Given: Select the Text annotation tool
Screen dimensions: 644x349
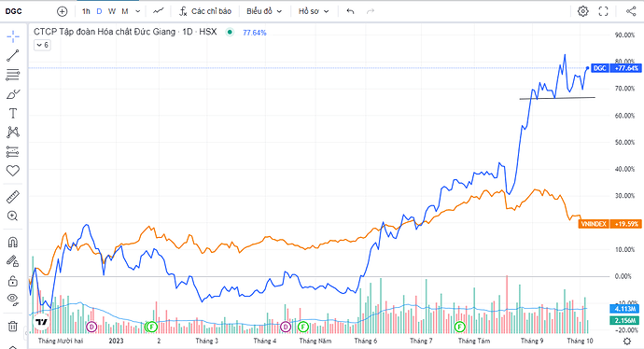Looking at the screenshot, I should pyautogui.click(x=13, y=113).
